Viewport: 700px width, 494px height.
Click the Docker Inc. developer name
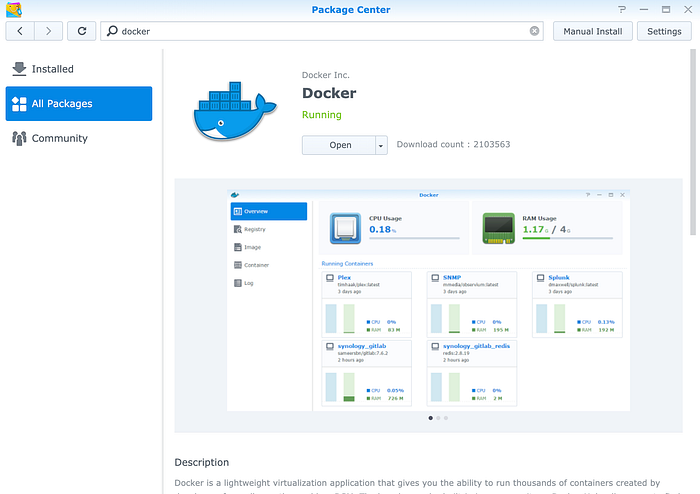tap(325, 75)
